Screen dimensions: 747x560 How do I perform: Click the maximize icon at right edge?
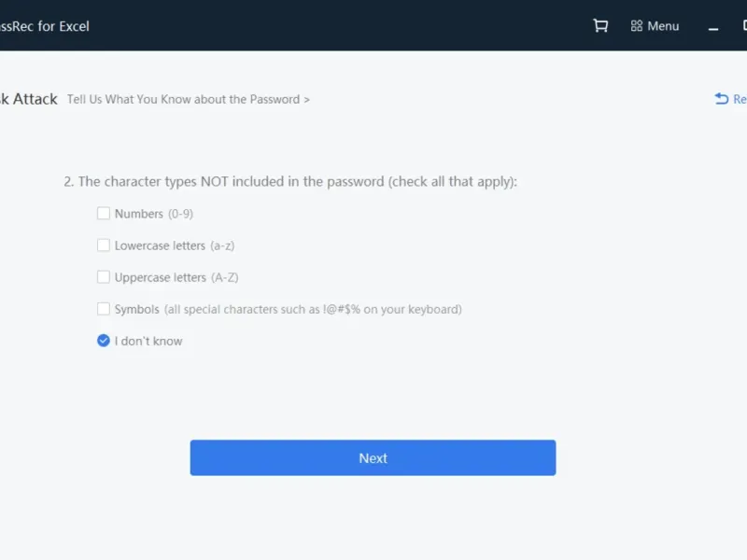click(x=744, y=25)
